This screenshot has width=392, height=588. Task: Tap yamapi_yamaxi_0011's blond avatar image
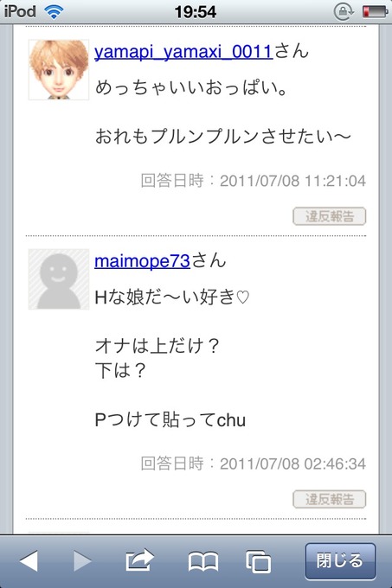point(59,70)
